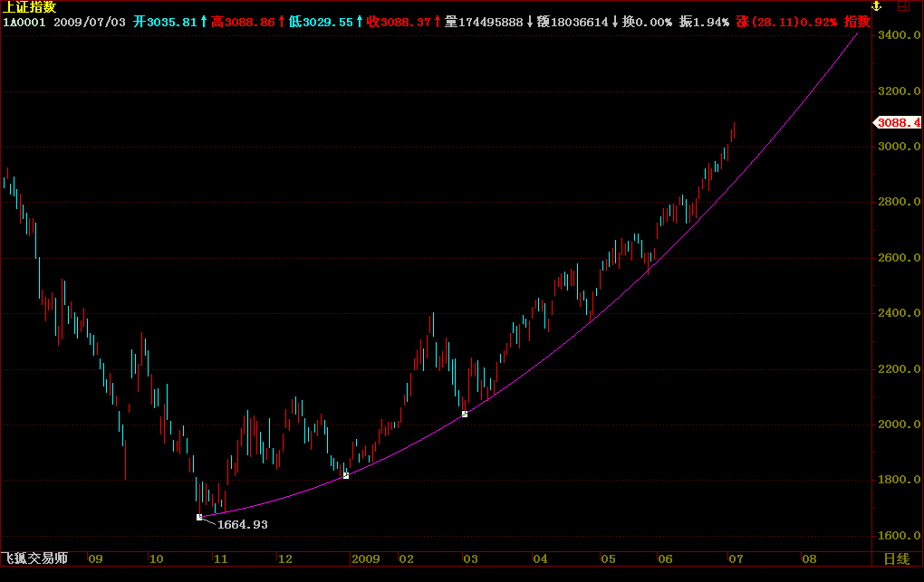Click the 2800.0 price axis label
Viewport: 924px width, 582px height.
(899, 202)
